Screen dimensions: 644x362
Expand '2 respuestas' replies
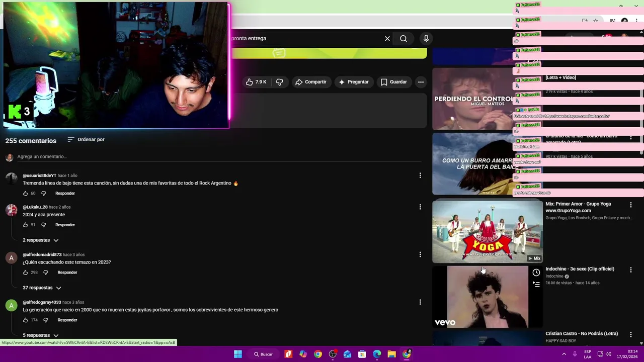(41, 240)
